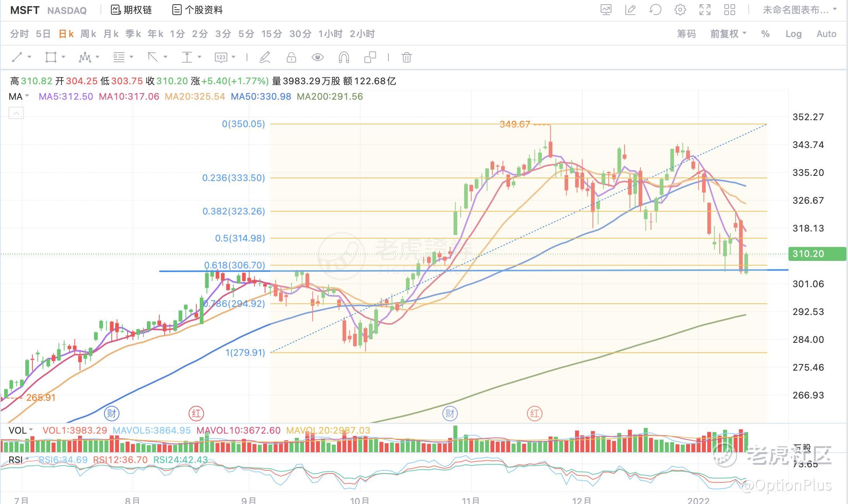Expand the 未命名图表布局 layout dropdown

799,10
